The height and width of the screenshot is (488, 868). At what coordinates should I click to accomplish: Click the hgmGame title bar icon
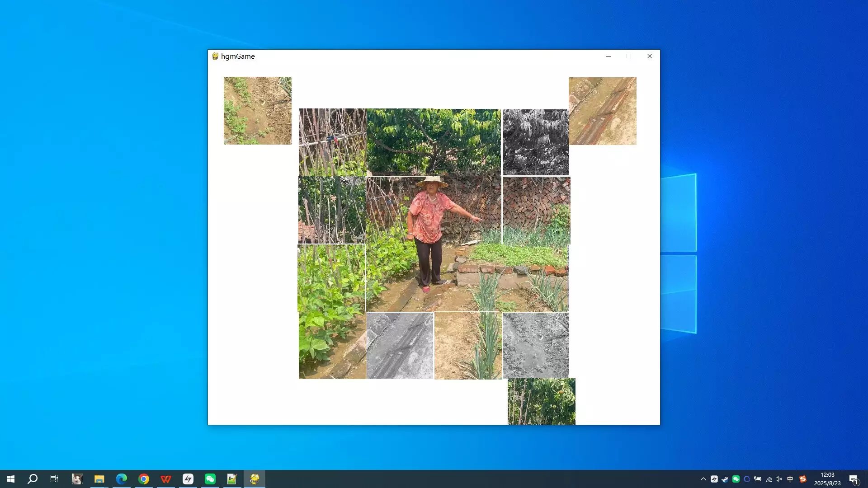point(215,56)
